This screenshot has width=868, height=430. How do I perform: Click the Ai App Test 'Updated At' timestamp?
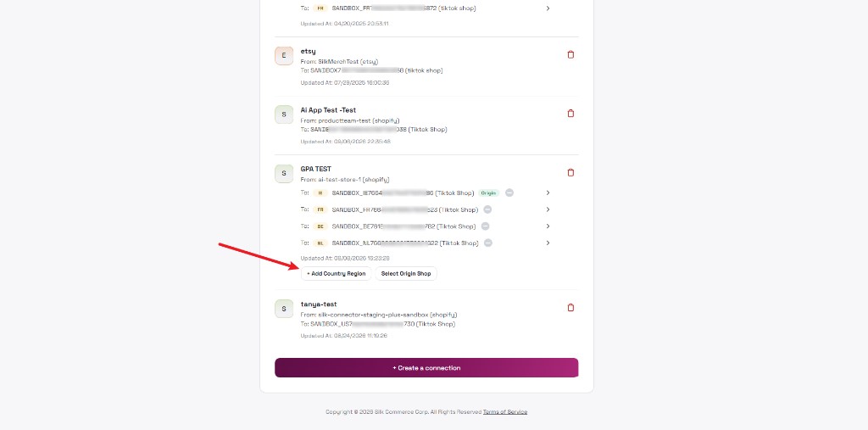345,142
